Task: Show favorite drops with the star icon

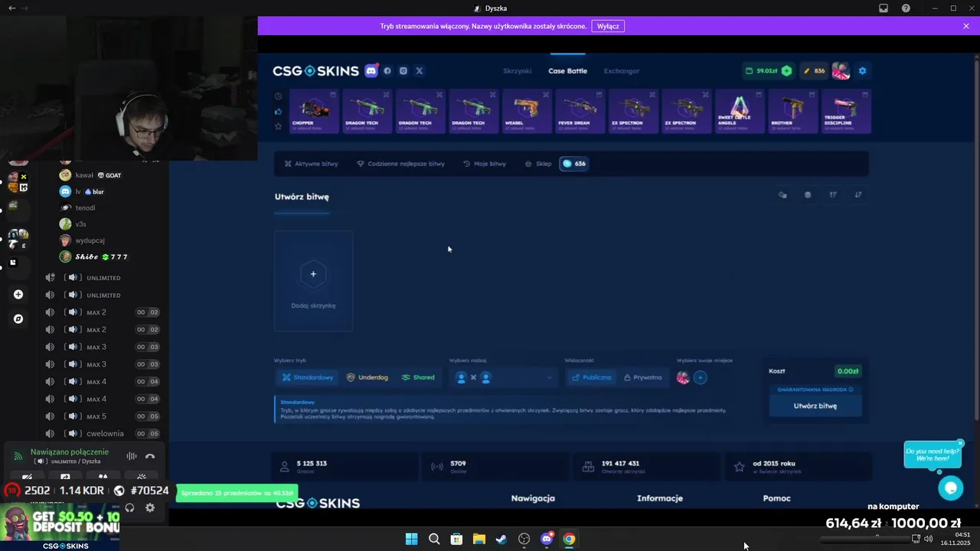Action: point(278,126)
